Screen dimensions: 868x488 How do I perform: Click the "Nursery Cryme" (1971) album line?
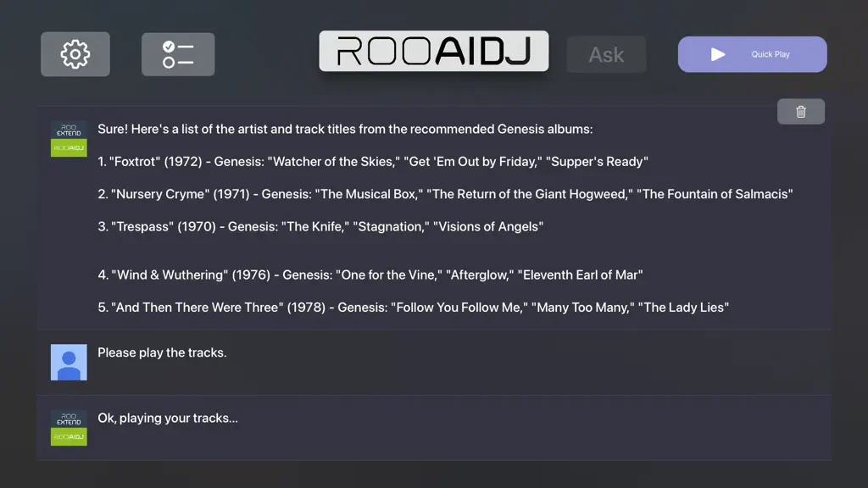click(445, 194)
